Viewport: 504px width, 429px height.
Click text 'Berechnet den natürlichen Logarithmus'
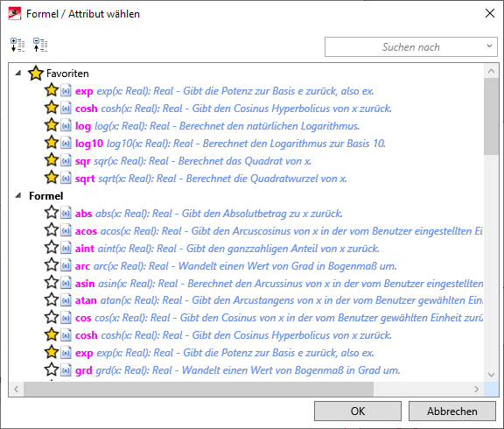[269, 126]
